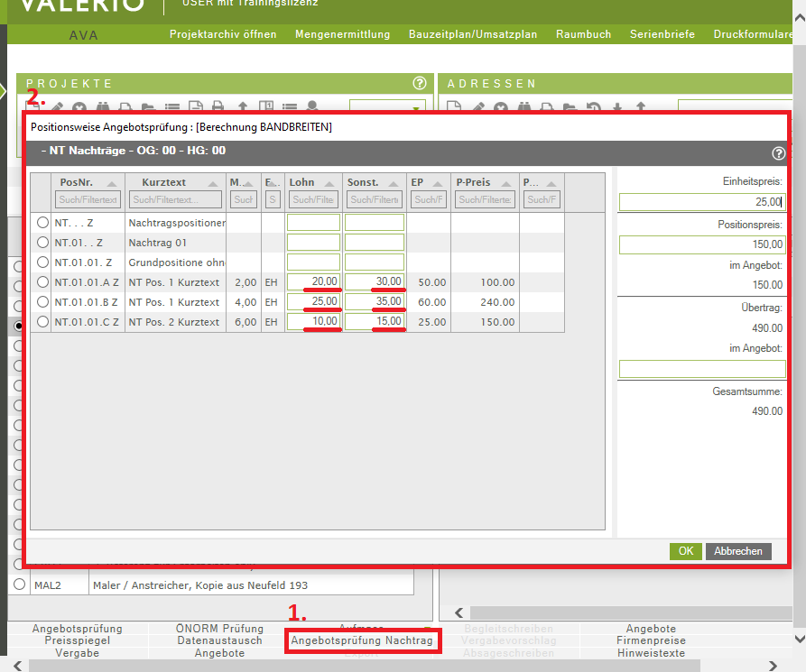Select the NT.01.01.A Z position radio button
Image resolution: width=806 pixels, height=672 pixels.
click(42, 282)
